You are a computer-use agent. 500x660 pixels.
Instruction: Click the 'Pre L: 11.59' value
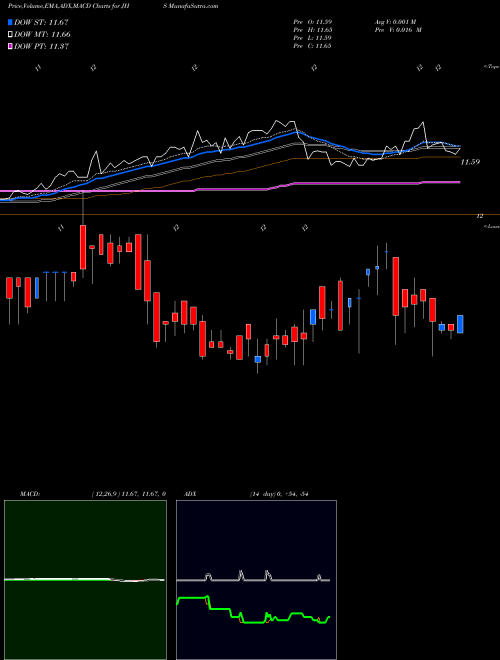[312, 38]
